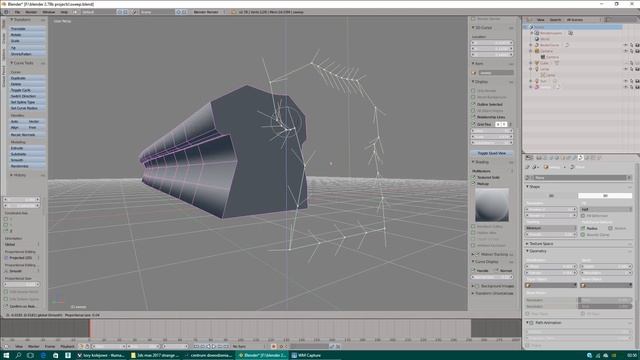Open the Render menu

click(x=31, y=12)
